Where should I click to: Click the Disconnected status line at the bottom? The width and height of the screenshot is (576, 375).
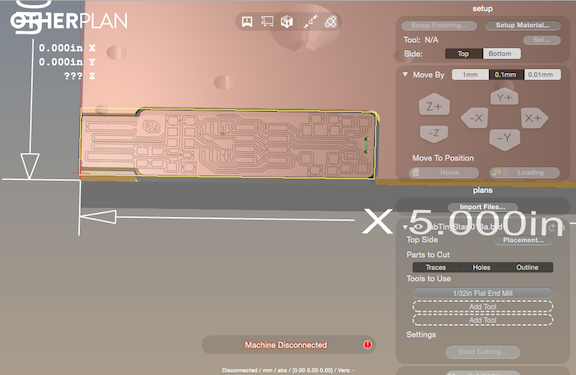pos(288,370)
